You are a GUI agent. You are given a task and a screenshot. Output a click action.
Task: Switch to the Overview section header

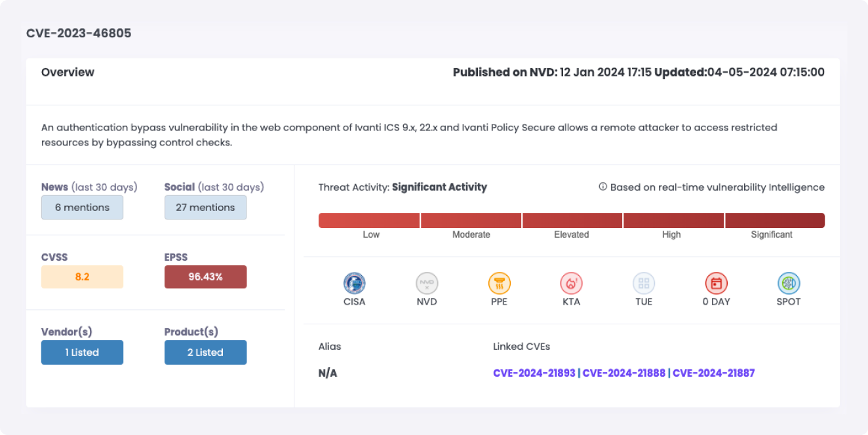[68, 72]
